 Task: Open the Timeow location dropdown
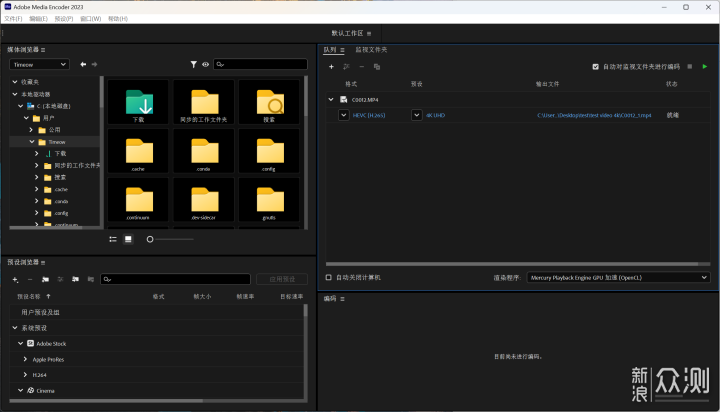click(39, 64)
